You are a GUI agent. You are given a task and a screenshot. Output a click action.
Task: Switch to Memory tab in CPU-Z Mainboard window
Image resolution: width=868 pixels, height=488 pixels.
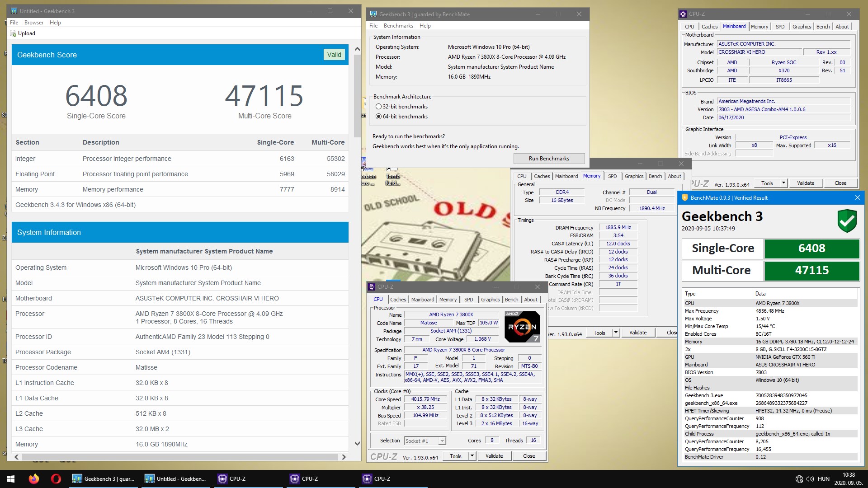[x=759, y=27]
